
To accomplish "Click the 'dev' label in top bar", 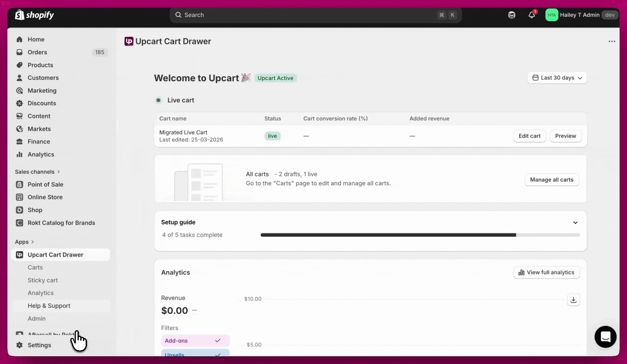I will 609,15.
